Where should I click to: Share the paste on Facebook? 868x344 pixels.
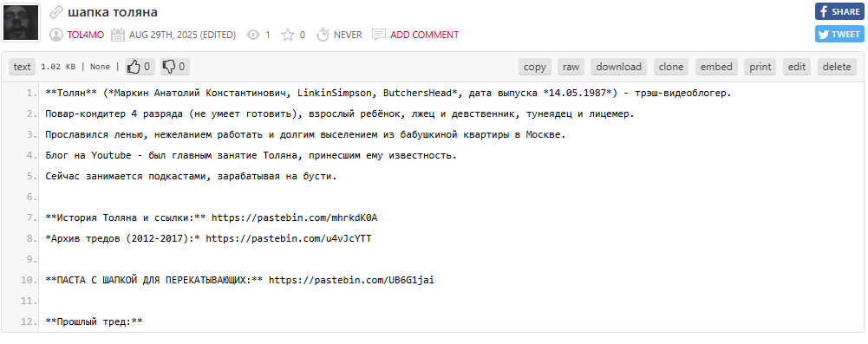tap(839, 11)
